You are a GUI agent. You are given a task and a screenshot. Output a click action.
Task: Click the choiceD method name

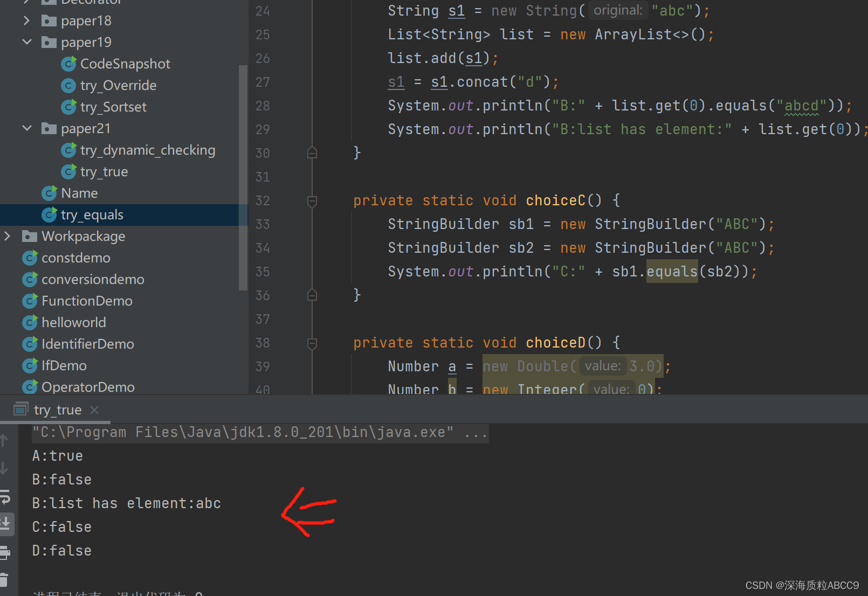coord(555,343)
